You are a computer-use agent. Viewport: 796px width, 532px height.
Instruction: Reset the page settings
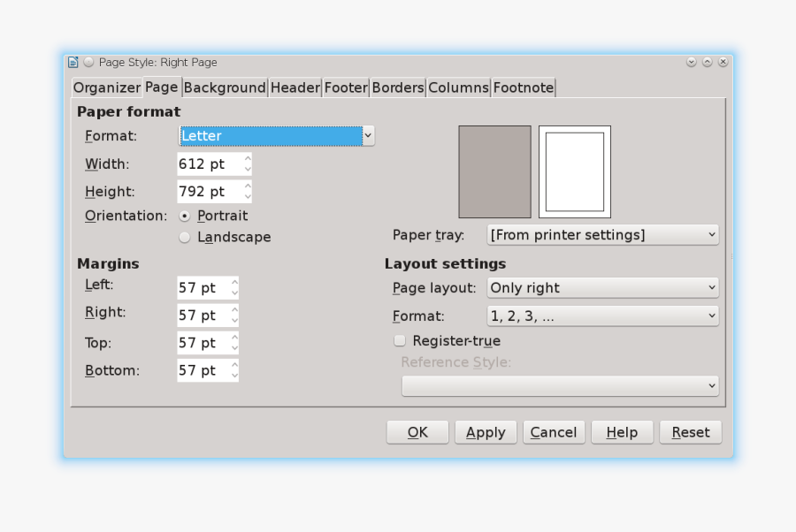(x=690, y=432)
